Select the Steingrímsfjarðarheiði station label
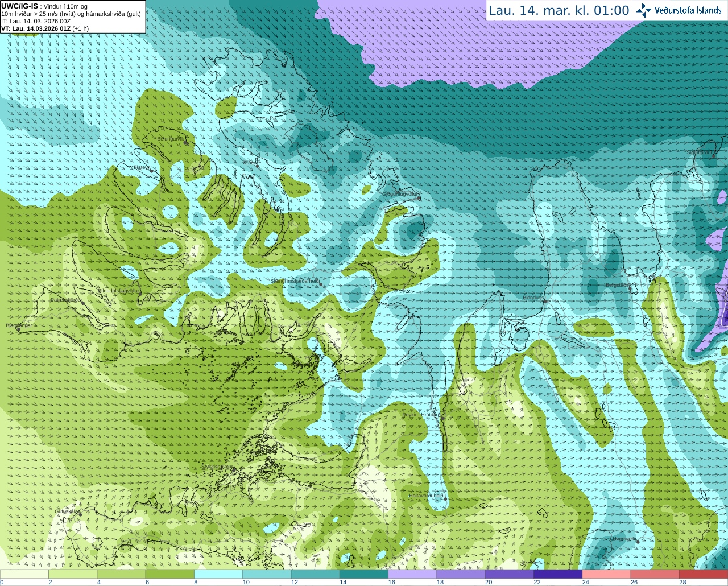The height and width of the screenshot is (586, 728). [x=295, y=281]
